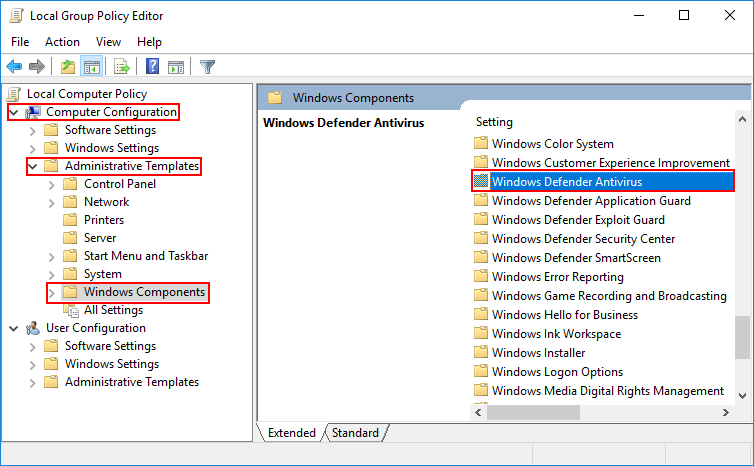This screenshot has width=754, height=466.
Task: Click the Printers folder icon in tree
Action: [70, 220]
